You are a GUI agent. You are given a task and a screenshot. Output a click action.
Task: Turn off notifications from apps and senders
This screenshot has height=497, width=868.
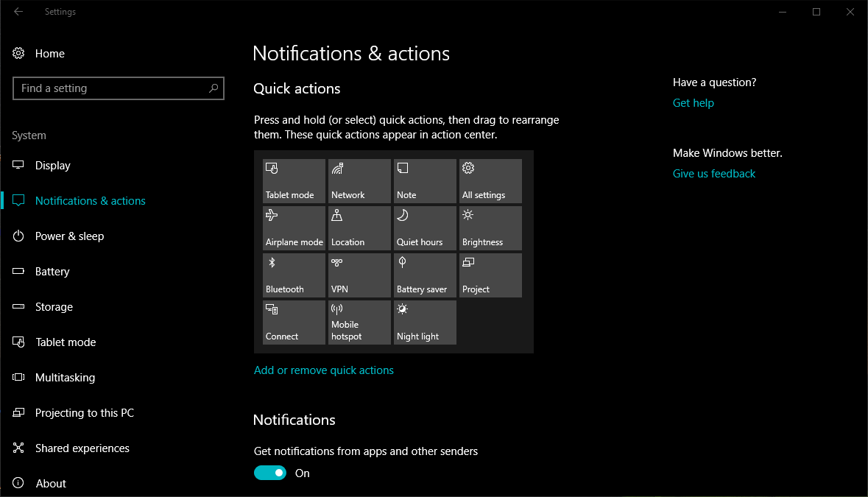pos(270,473)
